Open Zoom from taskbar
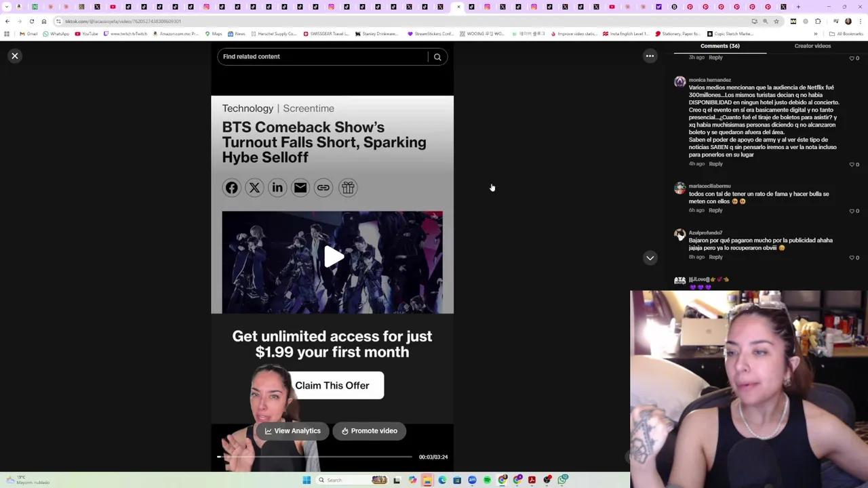 point(472,480)
